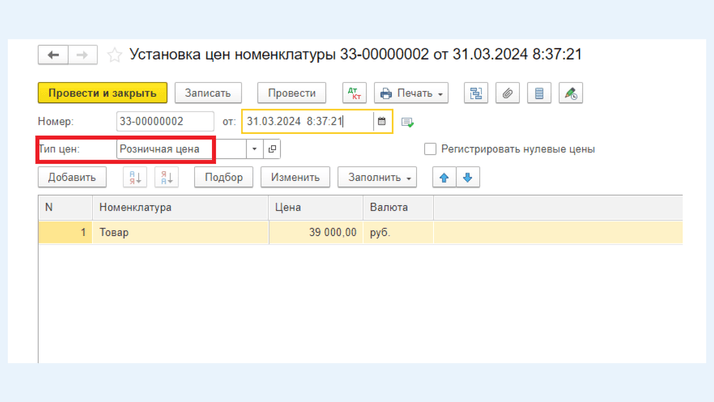Screen dimensions: 714x402
Task: Open attached files with paperclip icon
Action: coord(508,93)
